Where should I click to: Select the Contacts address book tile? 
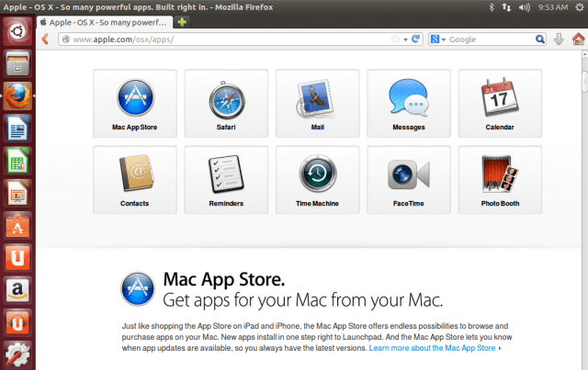pos(135,180)
